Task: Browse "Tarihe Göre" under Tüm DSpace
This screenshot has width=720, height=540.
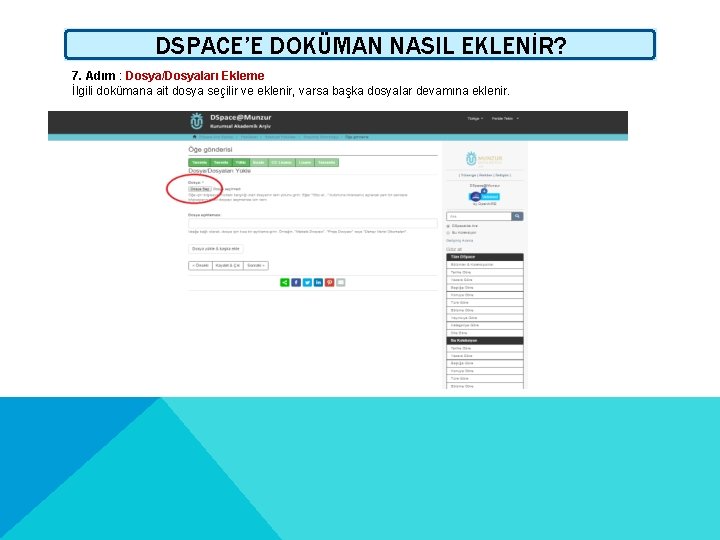Action: click(x=484, y=272)
